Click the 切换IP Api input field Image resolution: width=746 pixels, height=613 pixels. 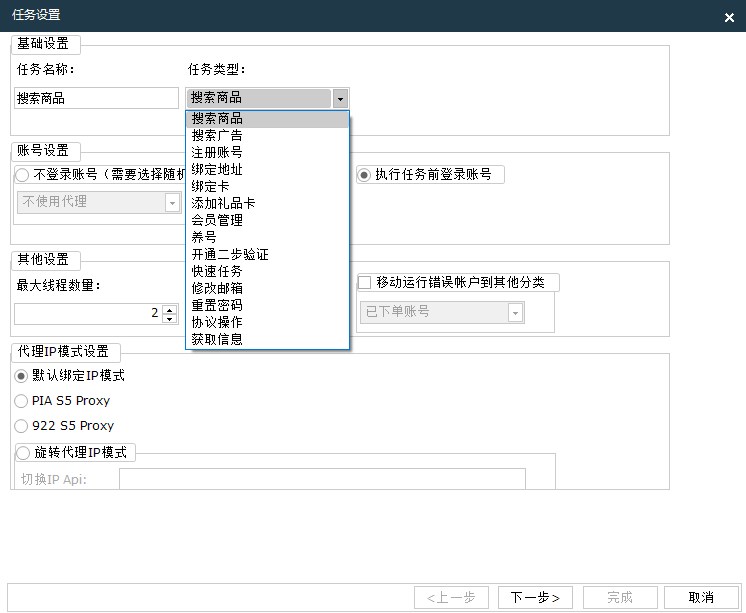tap(322, 479)
